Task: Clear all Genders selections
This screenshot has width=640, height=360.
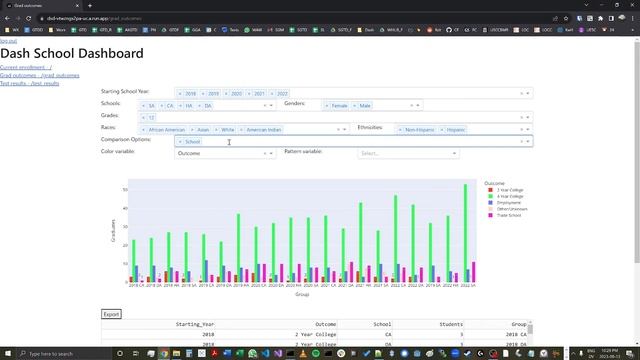Action: tap(411, 106)
